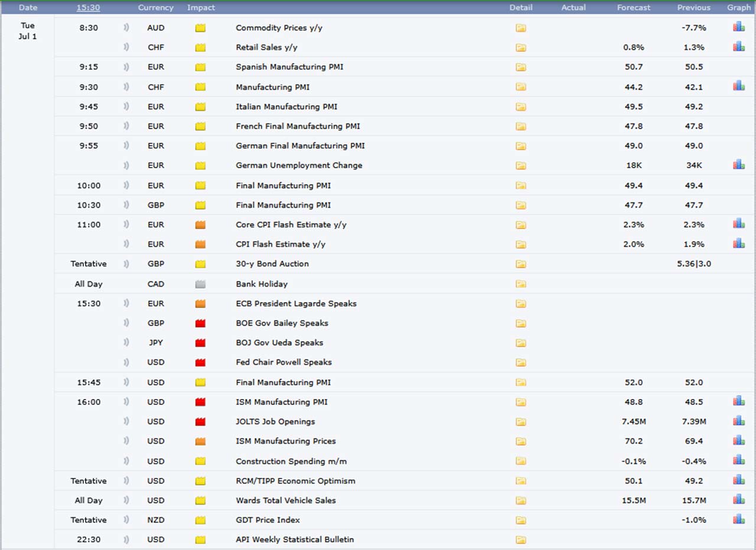756x550 pixels.
Task: Open the BOE Gov Bailey Speaks event
Action: (x=282, y=323)
